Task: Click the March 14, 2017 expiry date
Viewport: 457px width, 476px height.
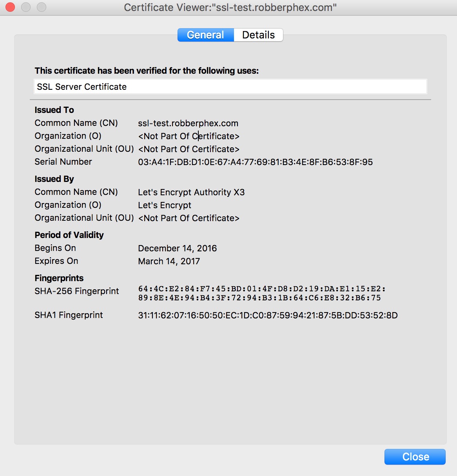Action: [169, 261]
